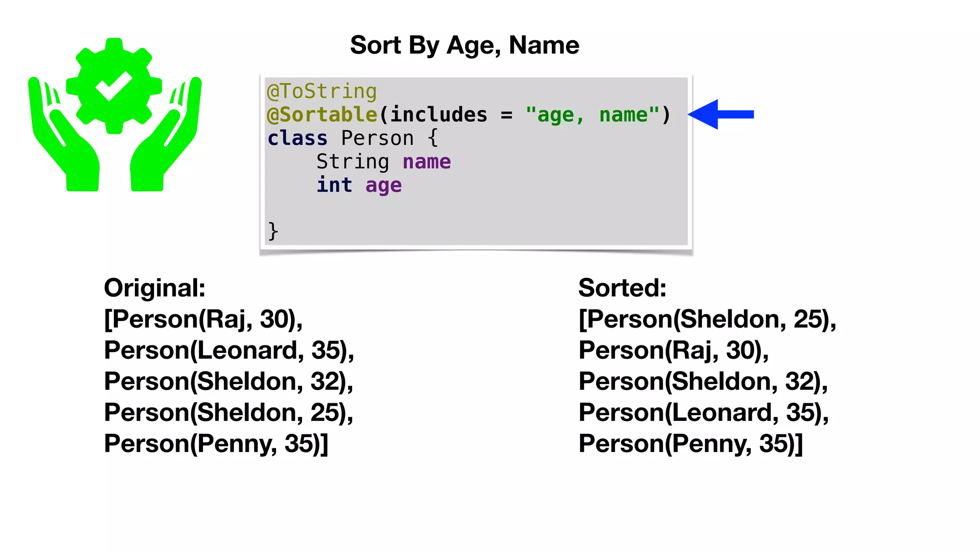Click Person(Leonard, 35) in Original list
The width and height of the screenshot is (980, 551).
(x=229, y=350)
